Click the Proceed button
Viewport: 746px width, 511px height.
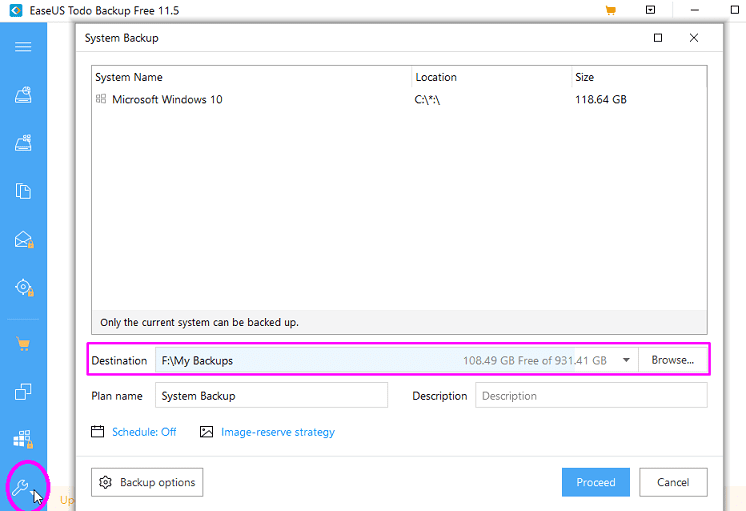click(x=596, y=482)
